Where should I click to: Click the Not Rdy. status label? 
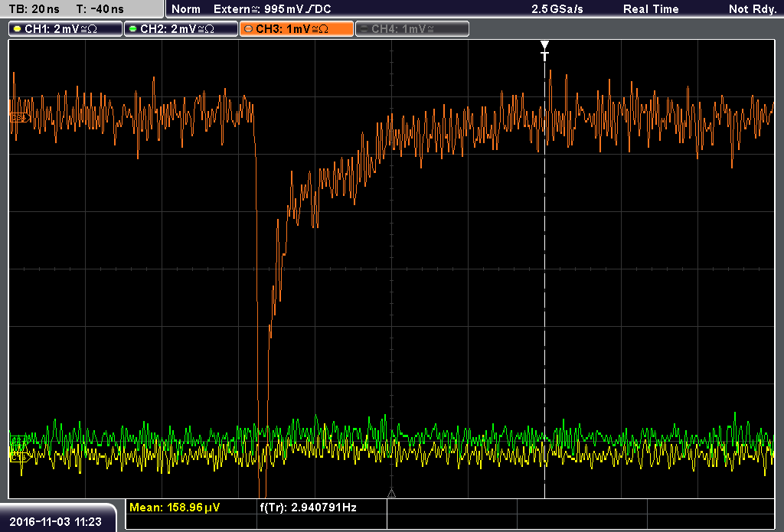point(752,9)
